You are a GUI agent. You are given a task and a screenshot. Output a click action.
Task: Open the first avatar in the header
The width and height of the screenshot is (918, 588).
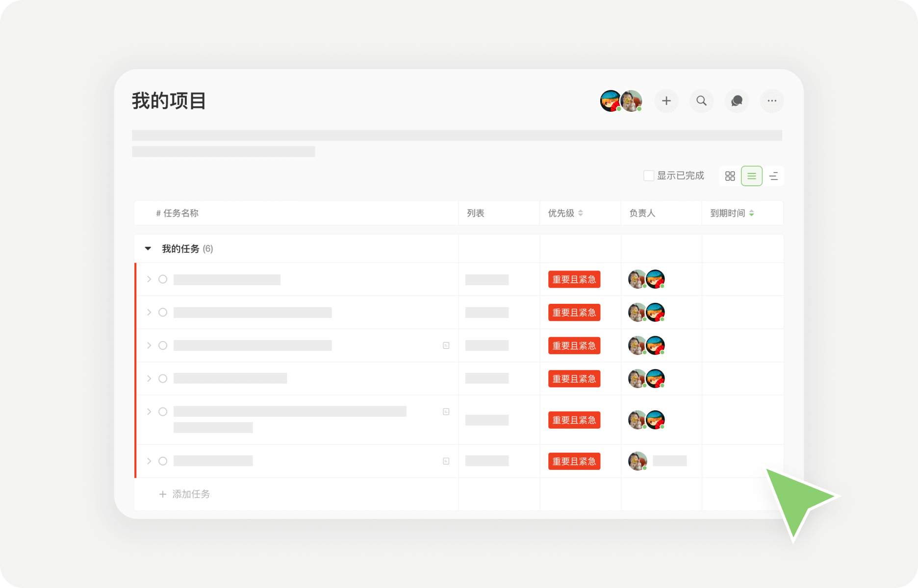(x=610, y=101)
